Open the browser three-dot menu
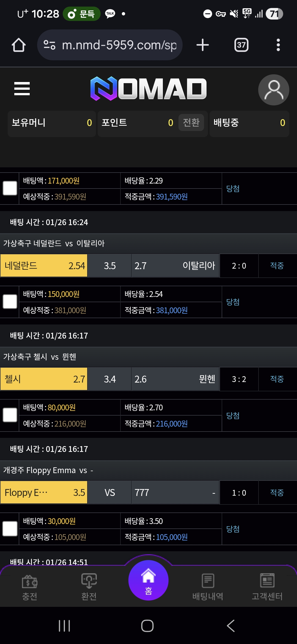The image size is (297, 644). coord(278,45)
